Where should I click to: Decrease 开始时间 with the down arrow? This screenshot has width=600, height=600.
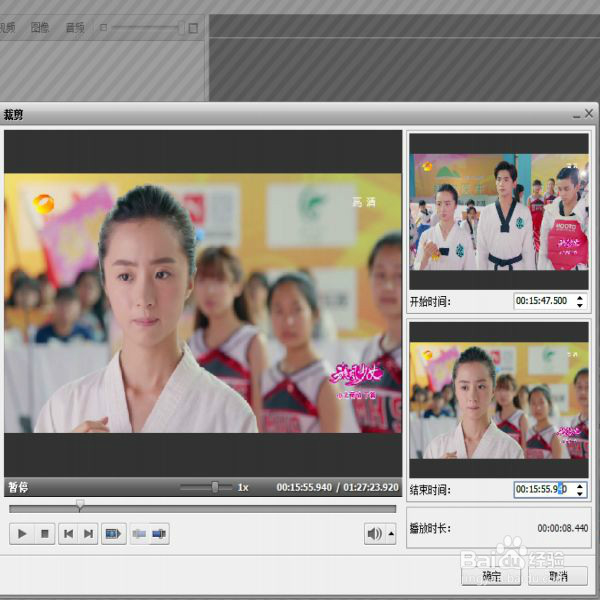580,305
